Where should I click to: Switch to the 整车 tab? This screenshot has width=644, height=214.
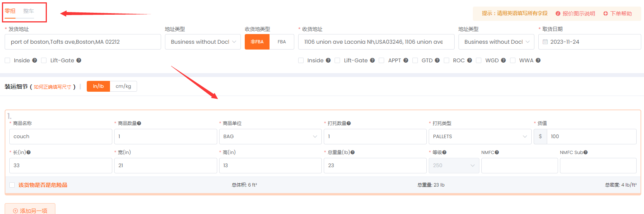pyautogui.click(x=28, y=11)
